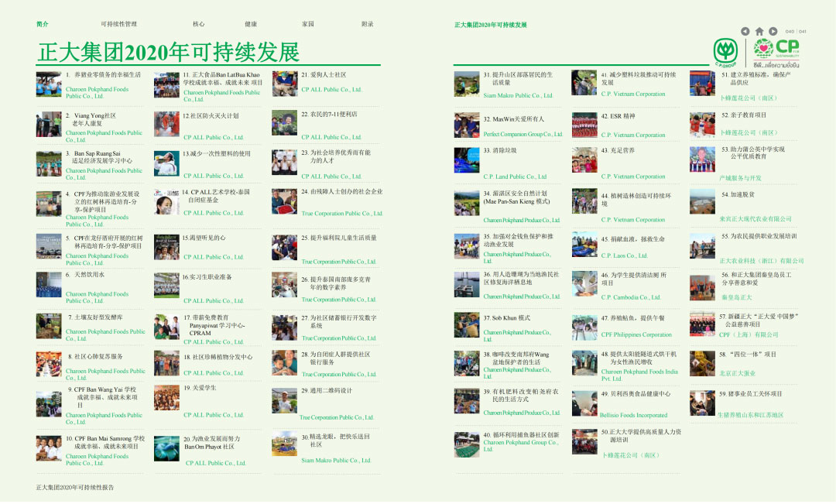Click the 正大集团2020年可持续发展 page header link
The width and height of the screenshot is (836, 504).
click(491, 25)
